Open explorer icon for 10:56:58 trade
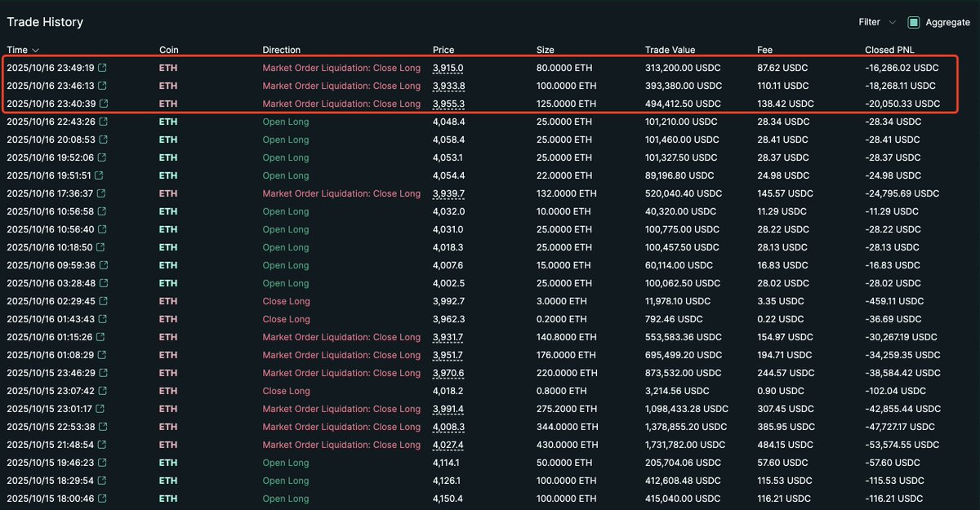The image size is (980, 510). tap(102, 211)
